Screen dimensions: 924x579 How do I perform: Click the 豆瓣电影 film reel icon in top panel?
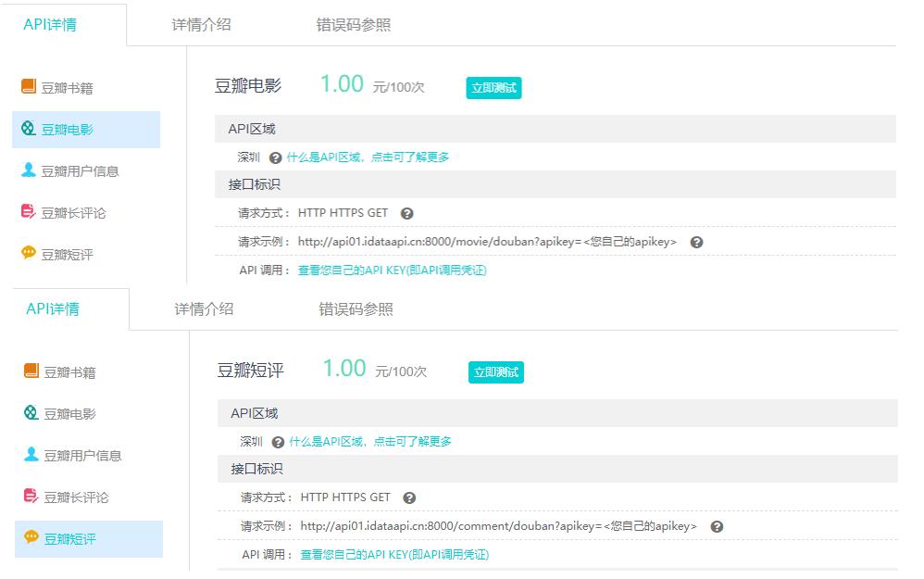[x=29, y=128]
